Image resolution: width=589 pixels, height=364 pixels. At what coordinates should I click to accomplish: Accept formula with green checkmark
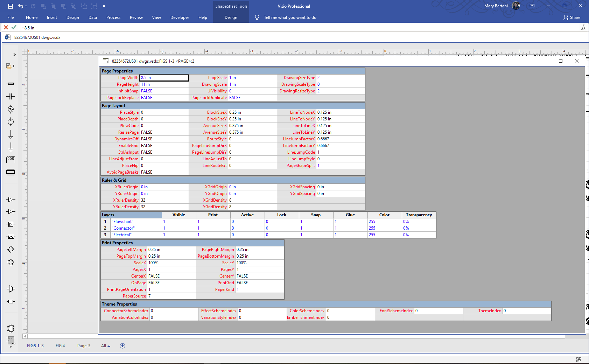click(x=14, y=27)
